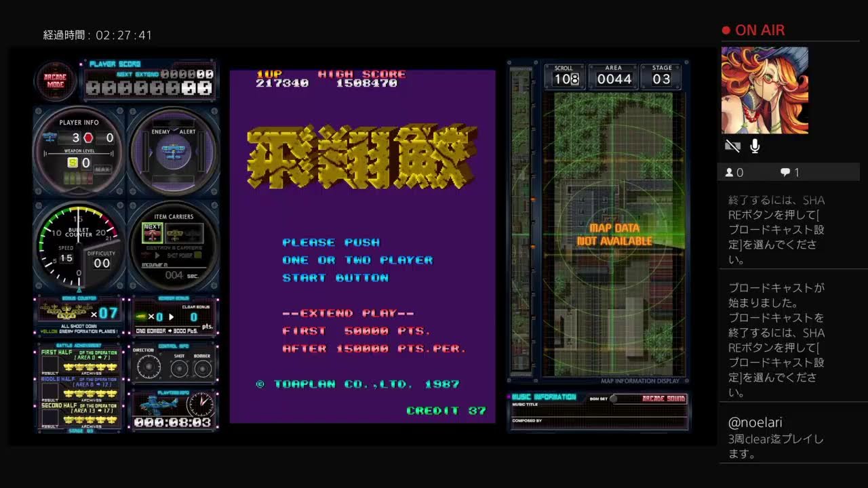Click the playtime counter '000:08:03'
Screen dimensions: 868x488
click(x=172, y=422)
